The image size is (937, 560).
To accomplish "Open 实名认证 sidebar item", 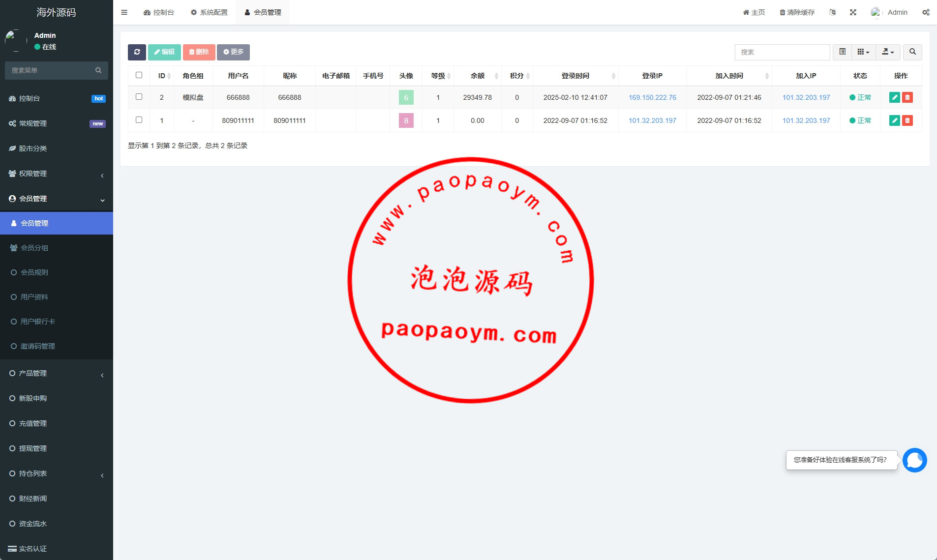I will tap(57, 549).
